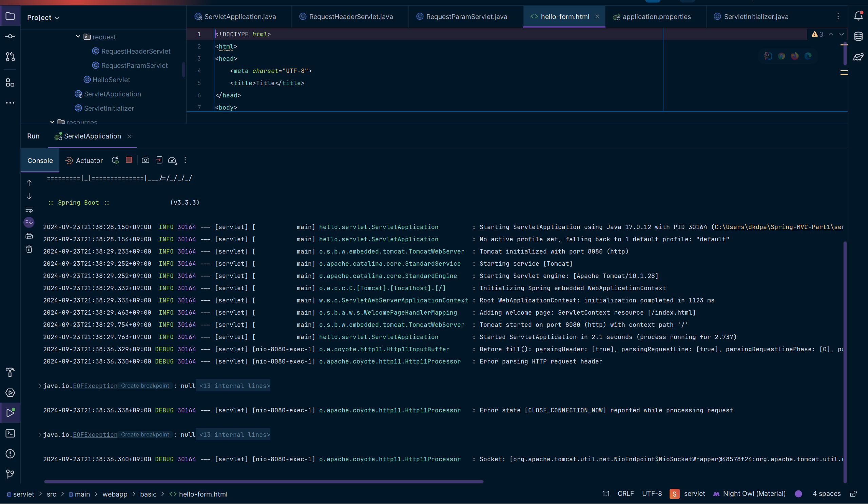This screenshot has height=504, width=868.
Task: Click first EOFException link in console
Action: click(95, 386)
